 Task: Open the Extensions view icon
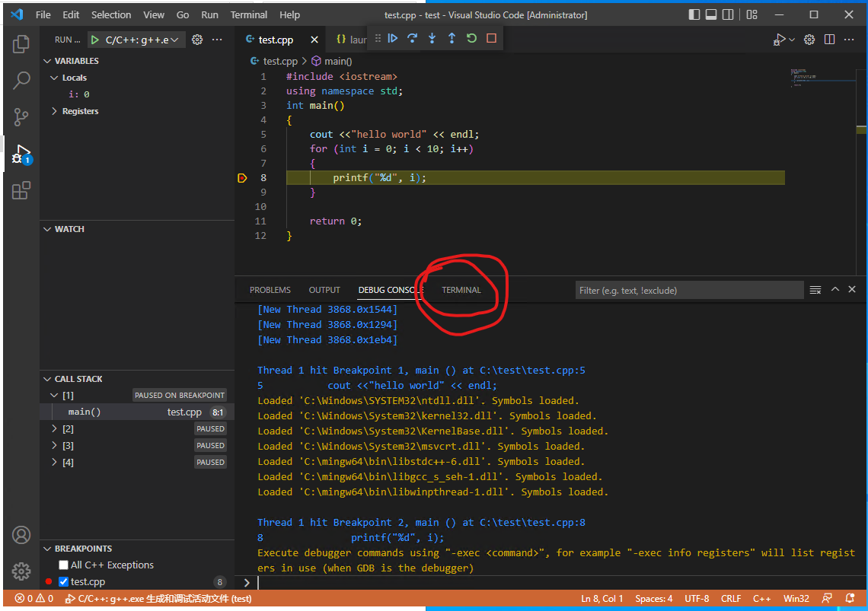pyautogui.click(x=21, y=190)
